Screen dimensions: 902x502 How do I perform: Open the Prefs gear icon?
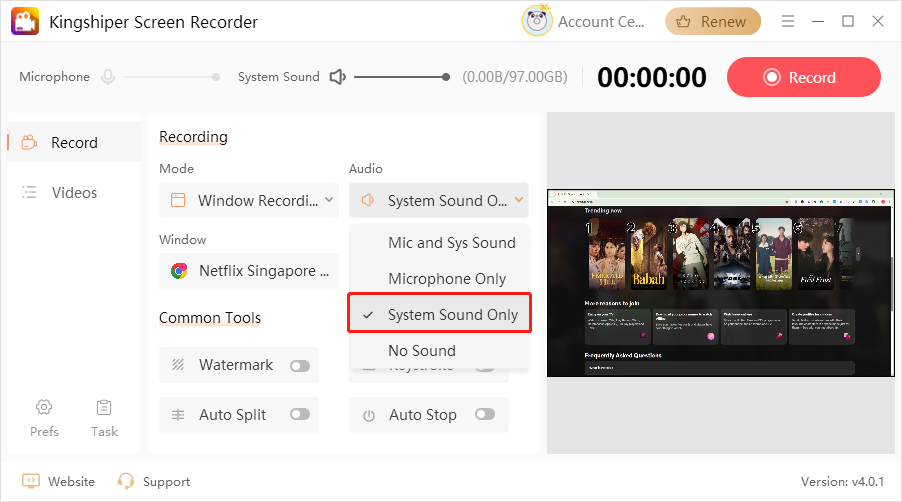(x=44, y=407)
